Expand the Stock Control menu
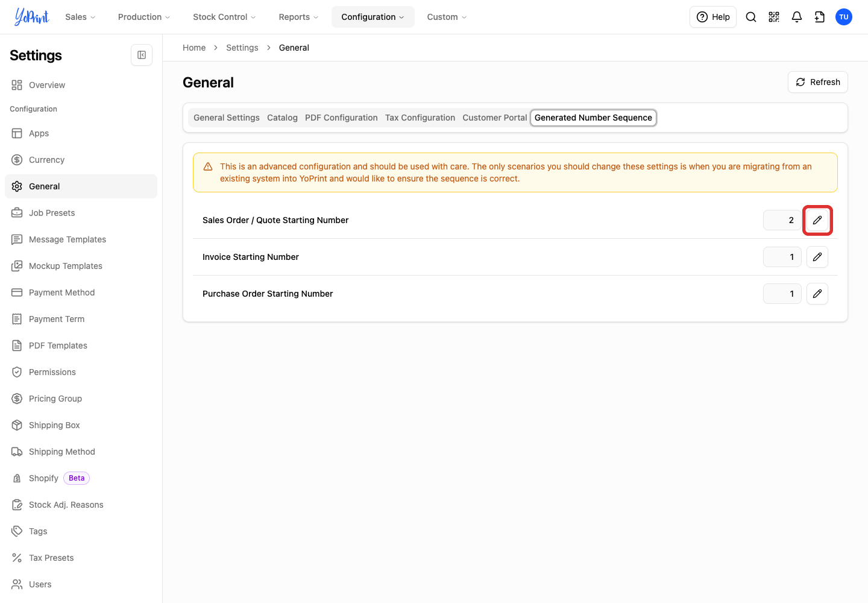868x603 pixels. pyautogui.click(x=224, y=17)
